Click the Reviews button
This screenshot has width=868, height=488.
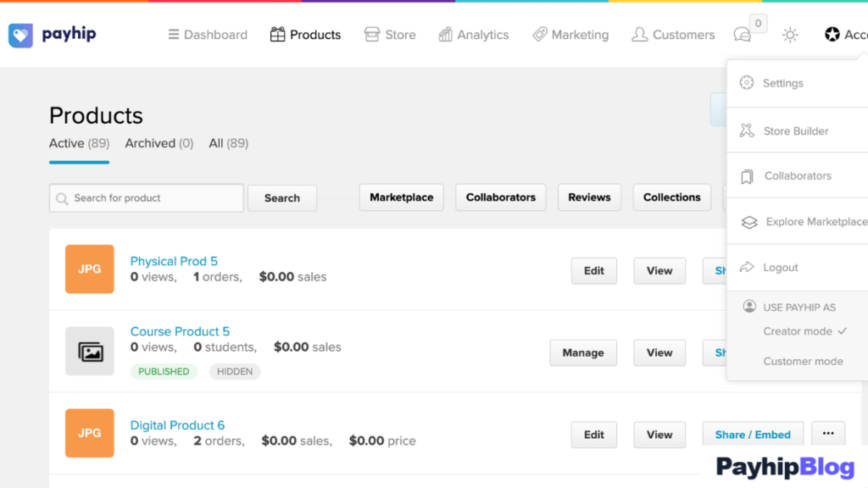(x=589, y=197)
